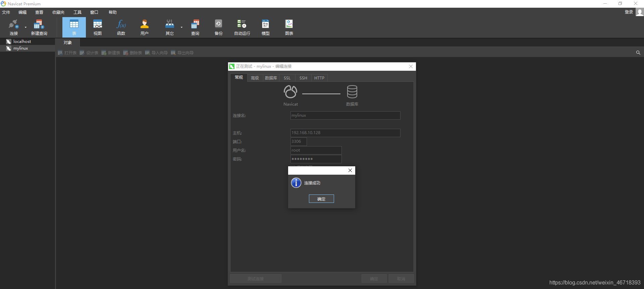The width and height of the screenshot is (644, 289).
Task: Open the 模型 (Model) toolbar icon
Action: pyautogui.click(x=265, y=24)
